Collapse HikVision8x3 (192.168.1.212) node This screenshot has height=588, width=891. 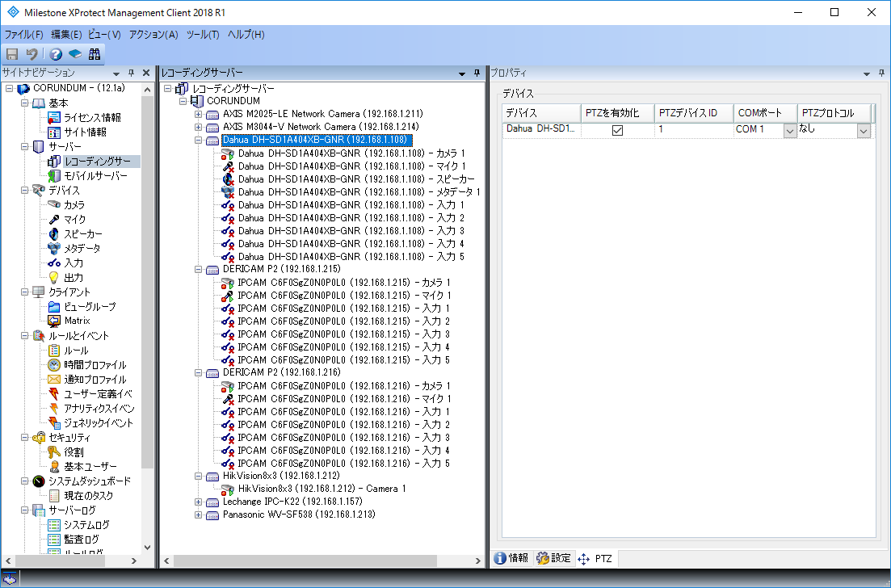coord(199,476)
